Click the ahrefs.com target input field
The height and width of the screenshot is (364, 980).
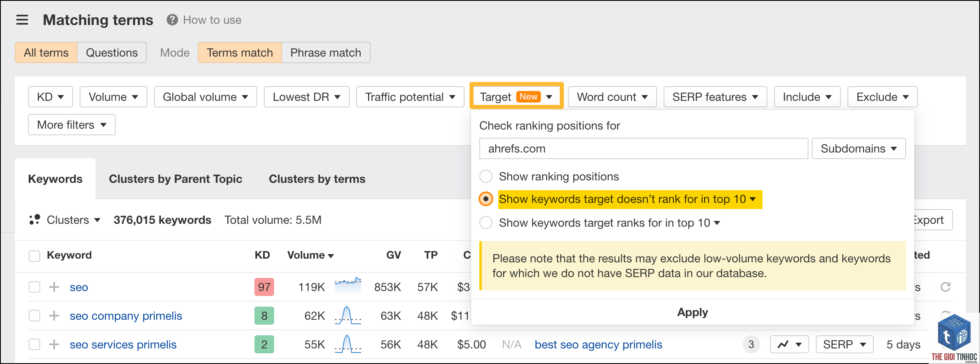pos(643,148)
